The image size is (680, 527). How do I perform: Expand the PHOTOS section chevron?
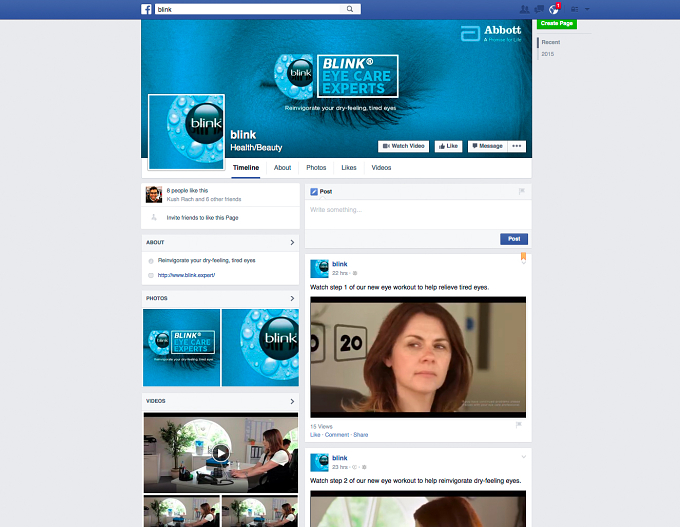[292, 298]
